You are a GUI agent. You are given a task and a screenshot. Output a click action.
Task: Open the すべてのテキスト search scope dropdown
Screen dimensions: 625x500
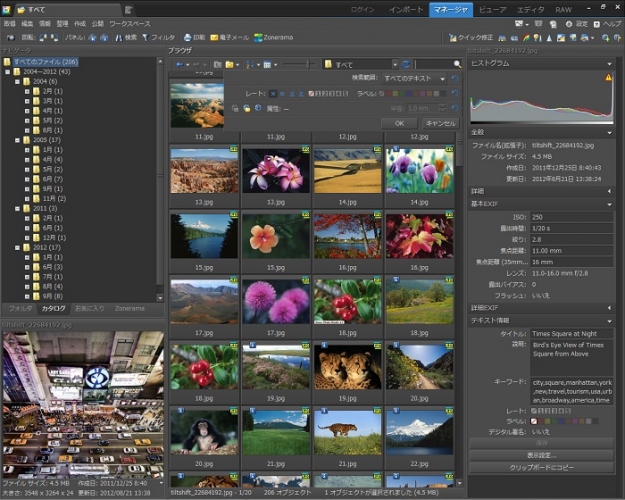click(414, 79)
